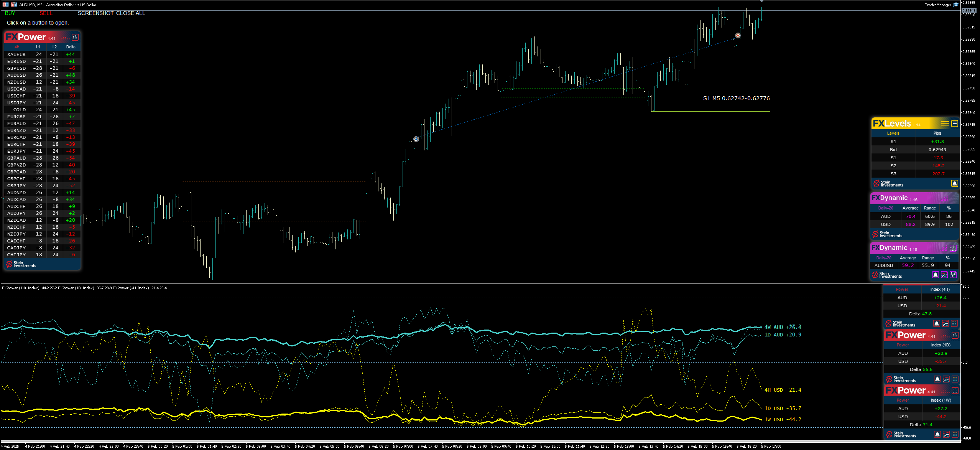
Task: Click bar-chart icon in AUDUSD FXDynamic header
Action: [953, 248]
